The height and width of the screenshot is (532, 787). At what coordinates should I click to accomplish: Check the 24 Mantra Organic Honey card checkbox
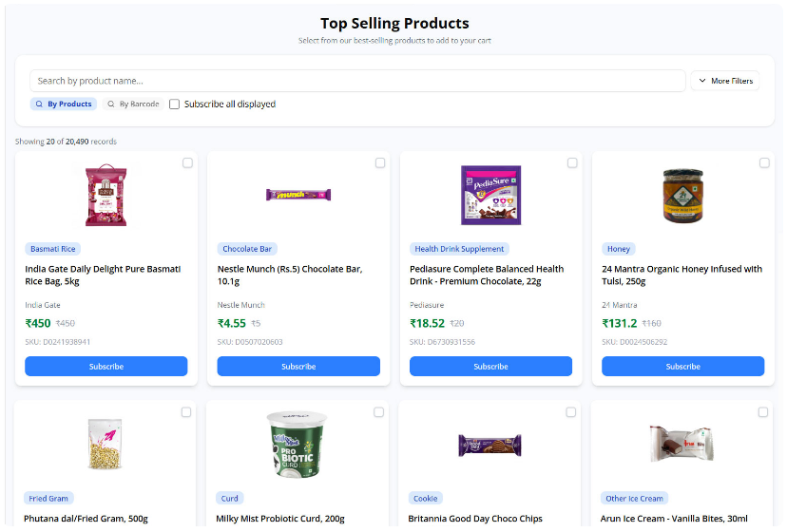[x=764, y=163]
